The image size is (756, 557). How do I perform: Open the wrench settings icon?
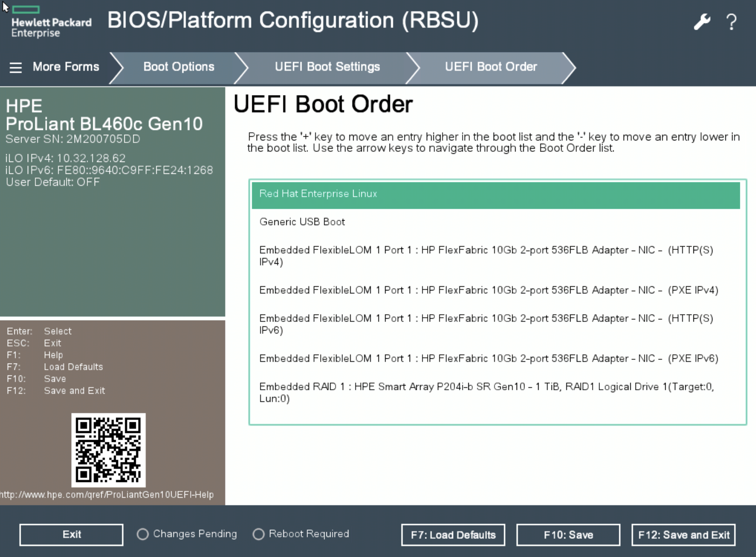702,21
